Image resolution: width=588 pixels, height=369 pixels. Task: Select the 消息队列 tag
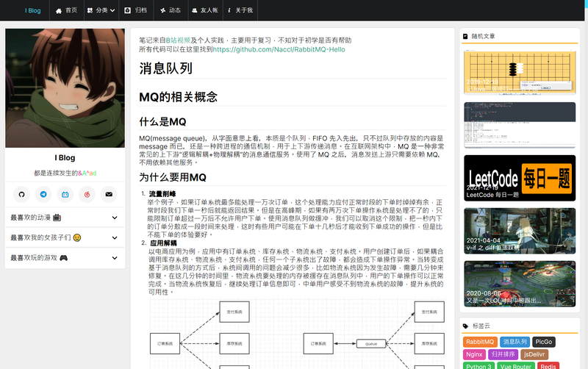515,342
